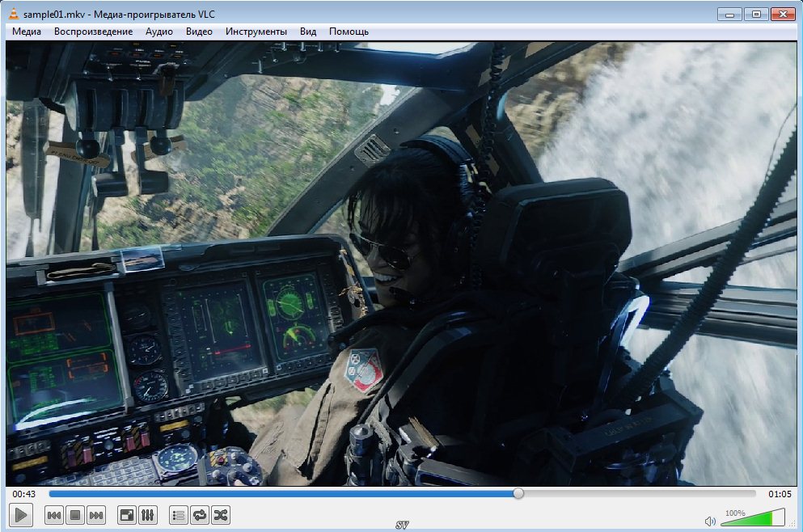Mute audio via the speaker icon
Image resolution: width=803 pixels, height=532 pixels.
pos(710,521)
